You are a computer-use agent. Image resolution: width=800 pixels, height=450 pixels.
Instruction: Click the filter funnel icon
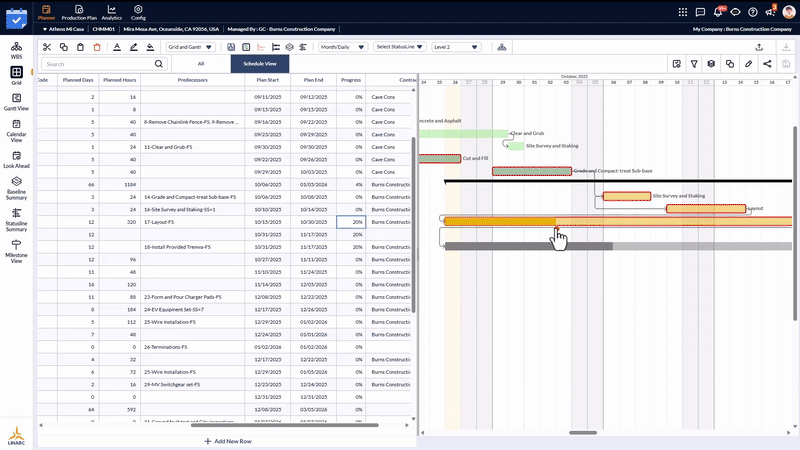point(694,64)
